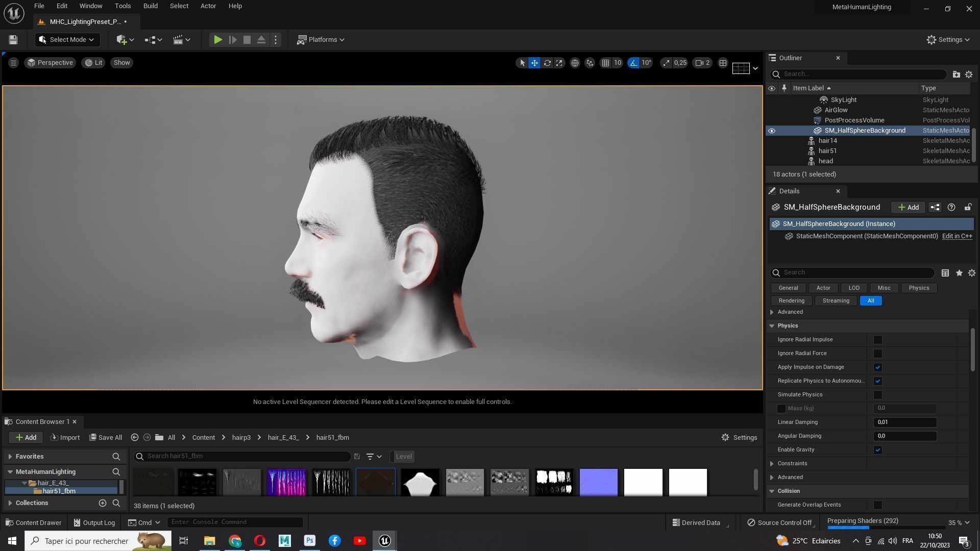Enable Ignore Radial Force checkbox
The image size is (980, 551).
coord(877,354)
